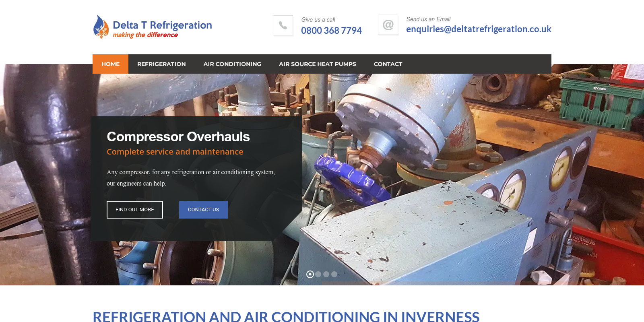Screen dimensions: 644x322
Task: Click the @ email icon
Action: (x=388, y=25)
